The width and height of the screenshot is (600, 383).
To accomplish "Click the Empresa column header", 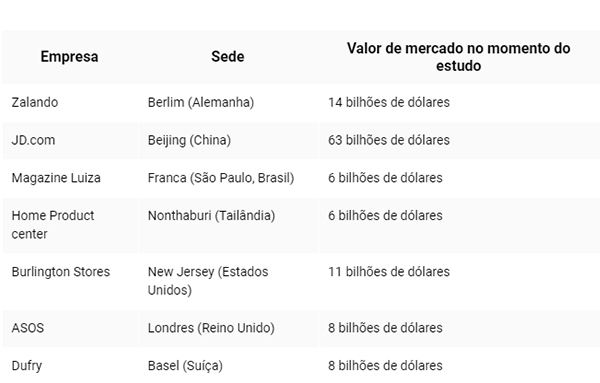I will tap(69, 57).
